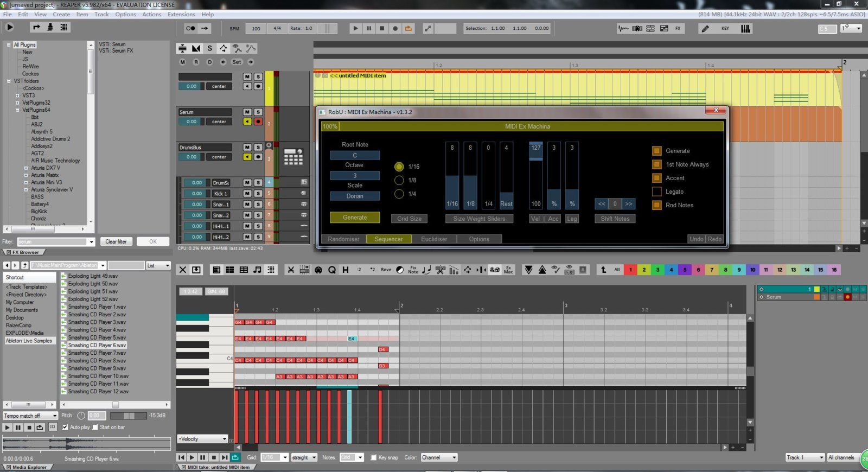Click the yellow Generate button
This screenshot has height=472, width=868.
pos(355,218)
